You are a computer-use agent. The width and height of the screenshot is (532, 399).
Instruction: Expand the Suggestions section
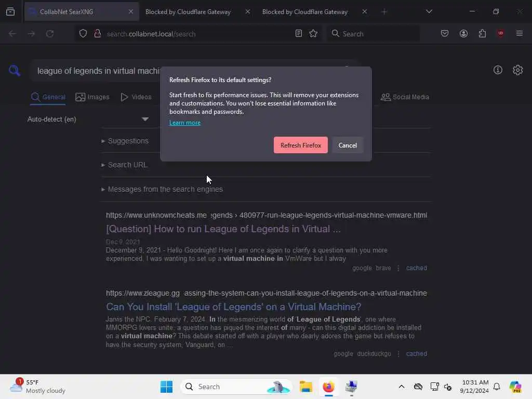[125, 141]
